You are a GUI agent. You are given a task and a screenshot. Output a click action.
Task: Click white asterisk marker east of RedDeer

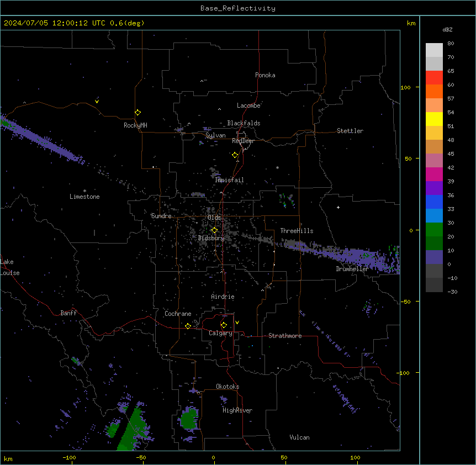coord(277,167)
